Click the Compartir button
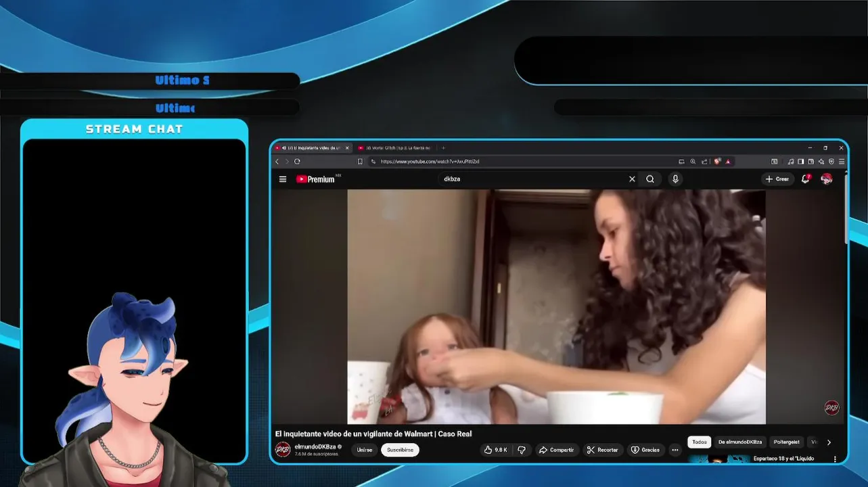Image resolution: width=868 pixels, height=487 pixels. (x=555, y=450)
